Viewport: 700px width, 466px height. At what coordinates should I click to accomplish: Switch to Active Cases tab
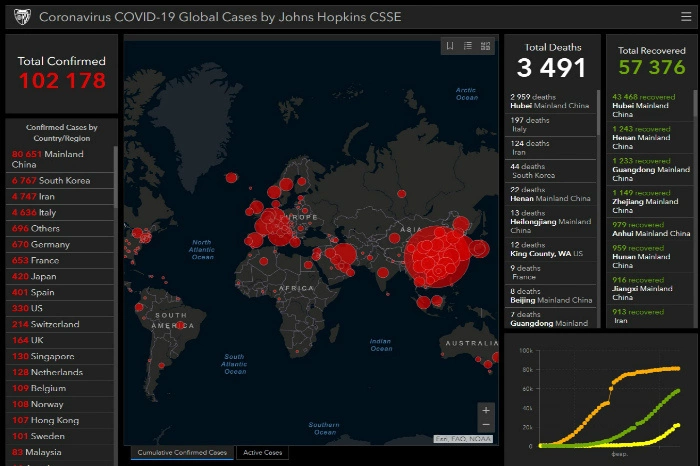coord(263,453)
